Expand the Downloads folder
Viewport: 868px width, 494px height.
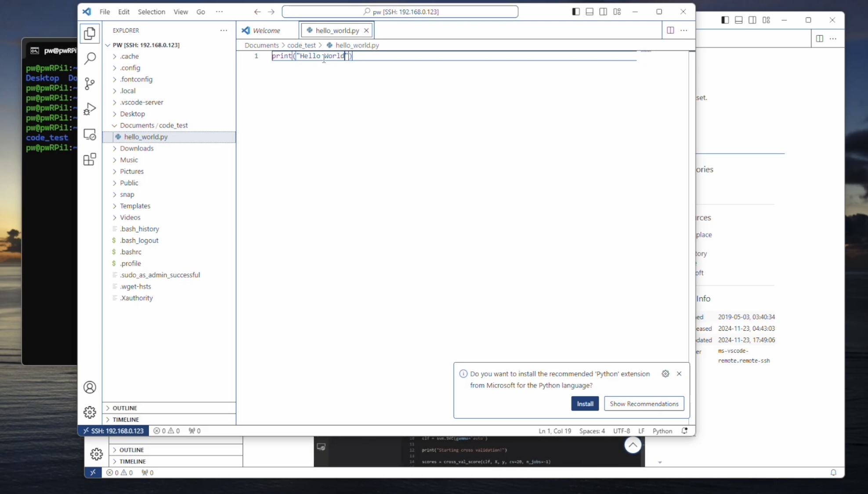pyautogui.click(x=137, y=148)
